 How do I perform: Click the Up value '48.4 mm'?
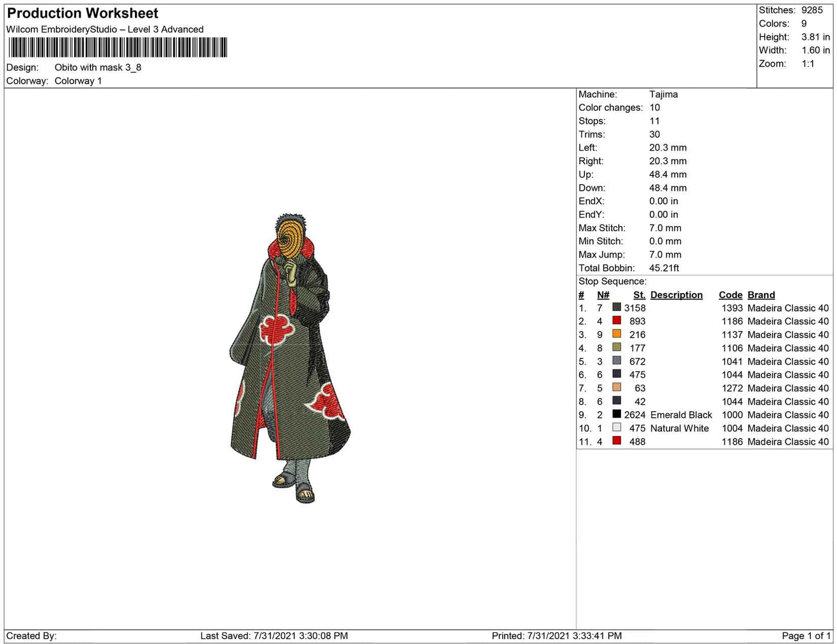pos(668,174)
